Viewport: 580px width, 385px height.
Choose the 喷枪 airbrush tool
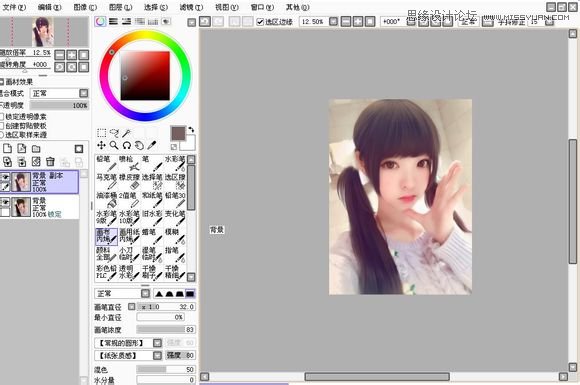(x=129, y=163)
